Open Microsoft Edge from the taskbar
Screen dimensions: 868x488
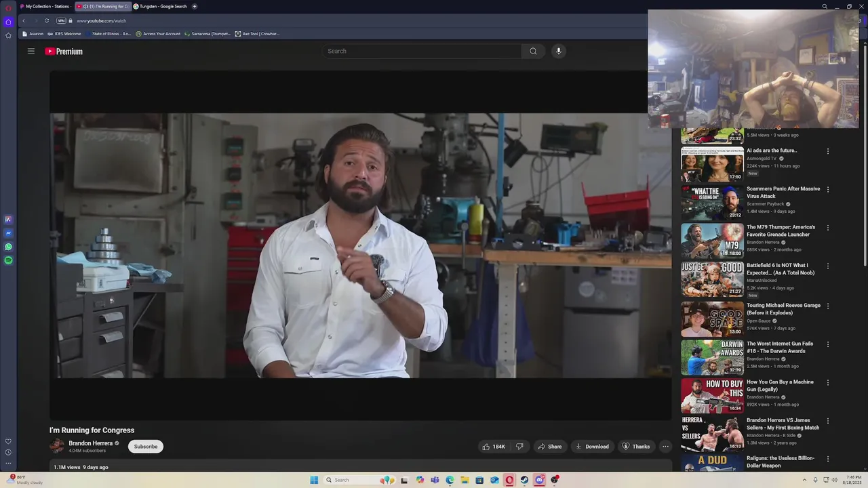pyautogui.click(x=450, y=480)
